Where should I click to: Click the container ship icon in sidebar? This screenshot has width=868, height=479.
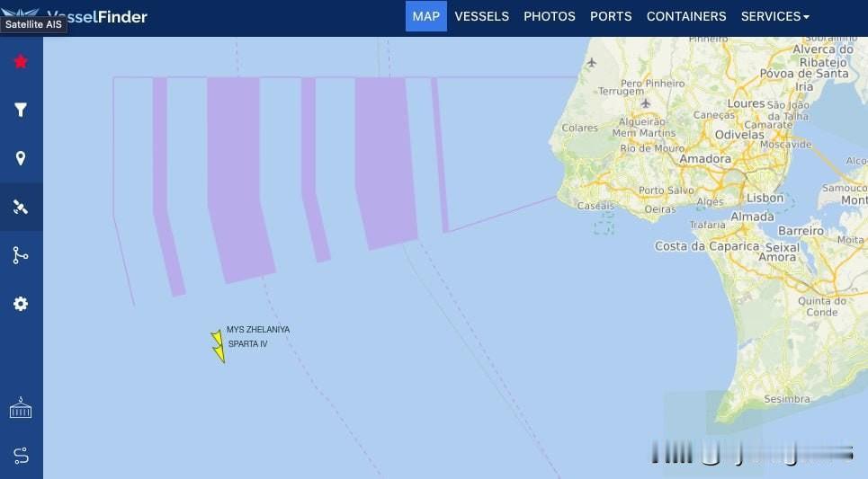[21, 408]
